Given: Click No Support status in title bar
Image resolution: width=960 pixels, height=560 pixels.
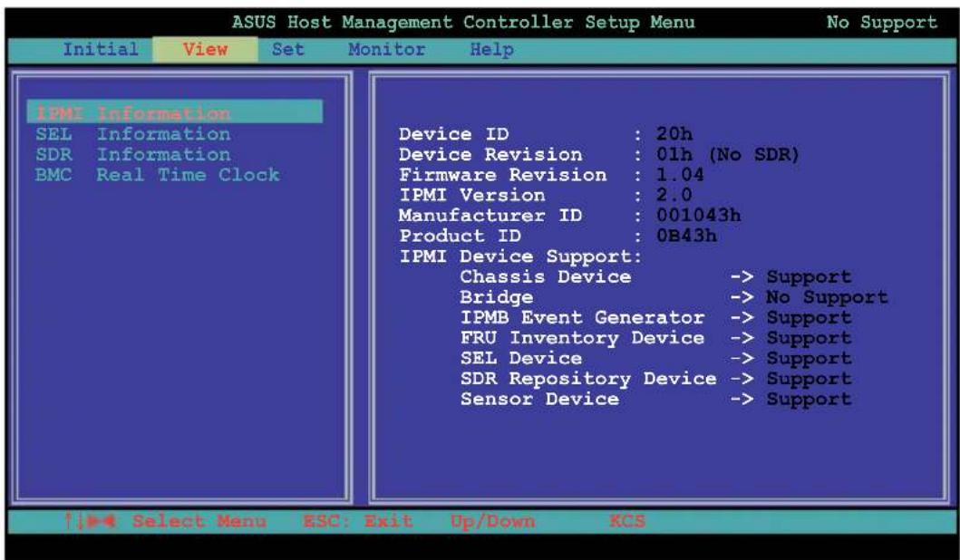Looking at the screenshot, I should coord(882,23).
